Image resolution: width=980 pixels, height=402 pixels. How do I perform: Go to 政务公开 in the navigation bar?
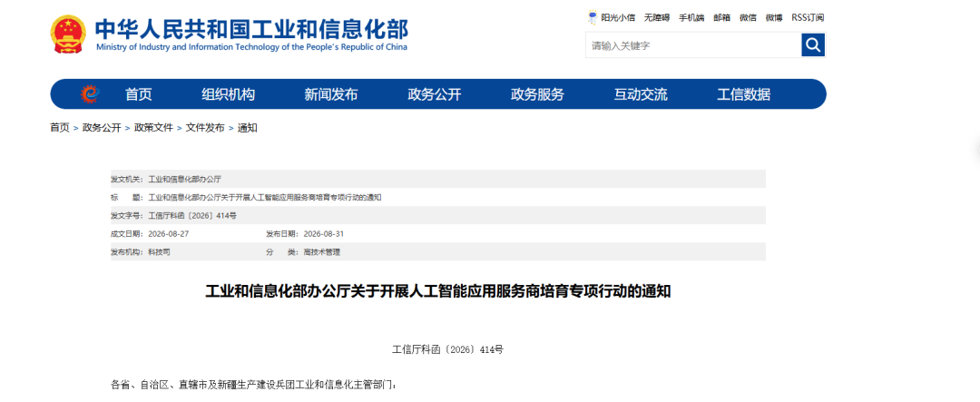[435, 94]
